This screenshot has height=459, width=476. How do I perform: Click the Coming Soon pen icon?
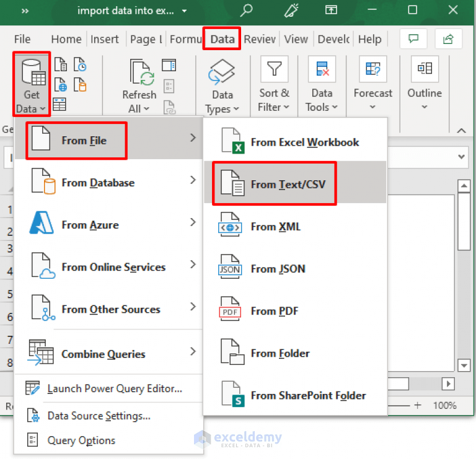pyautogui.click(x=291, y=11)
